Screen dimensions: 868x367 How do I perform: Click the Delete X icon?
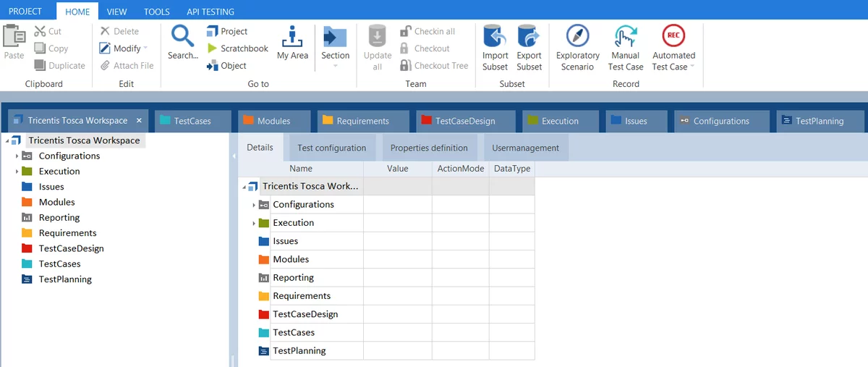(x=105, y=31)
